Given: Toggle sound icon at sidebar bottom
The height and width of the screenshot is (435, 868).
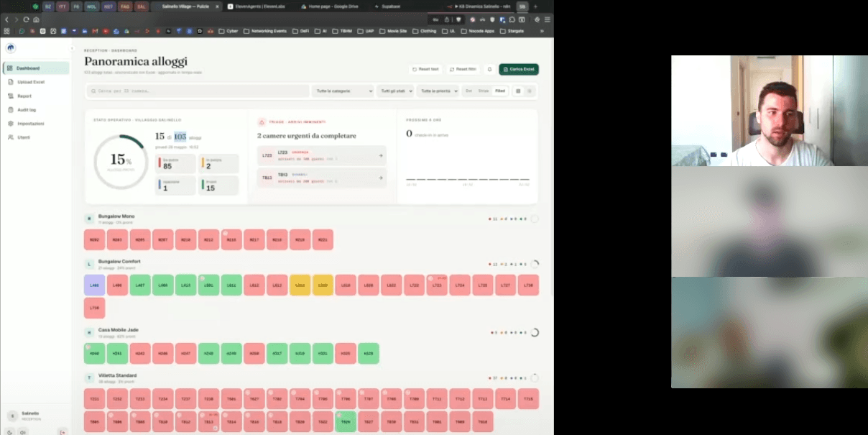Looking at the screenshot, I should [x=23, y=432].
